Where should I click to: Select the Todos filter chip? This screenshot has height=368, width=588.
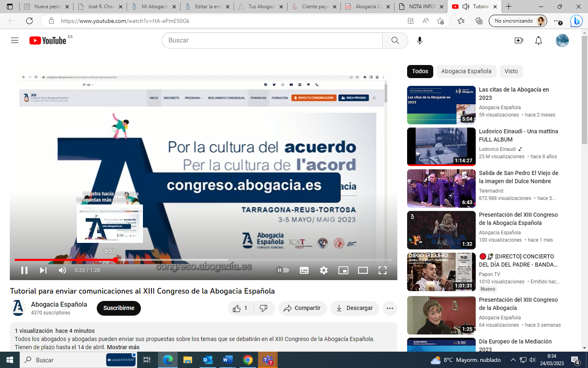point(420,72)
